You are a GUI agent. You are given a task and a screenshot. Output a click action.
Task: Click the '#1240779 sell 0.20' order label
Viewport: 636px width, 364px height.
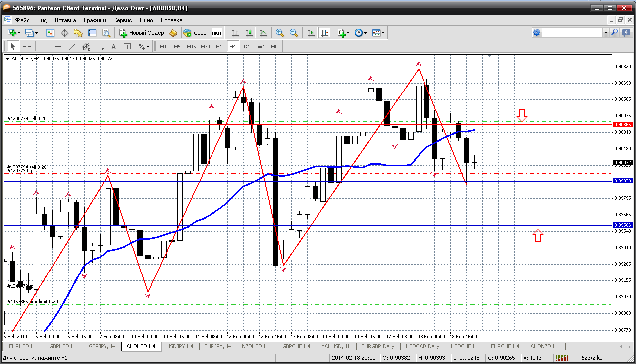tap(27, 119)
